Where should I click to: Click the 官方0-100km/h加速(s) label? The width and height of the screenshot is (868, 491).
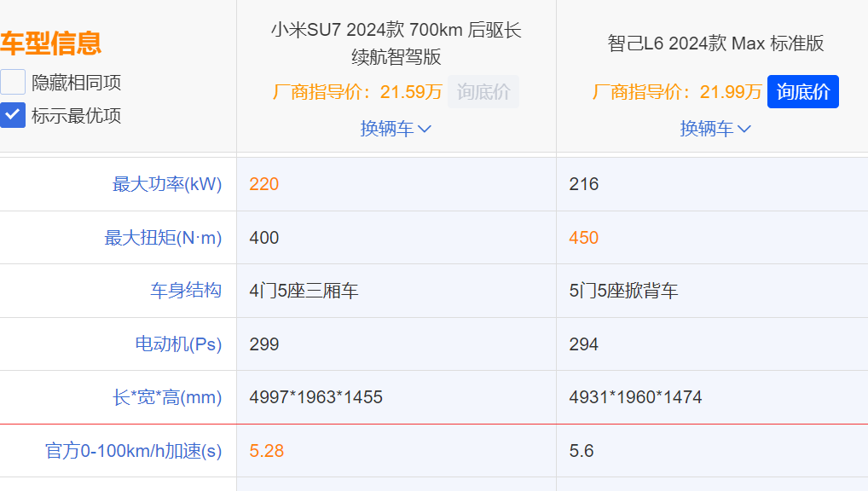(133, 451)
